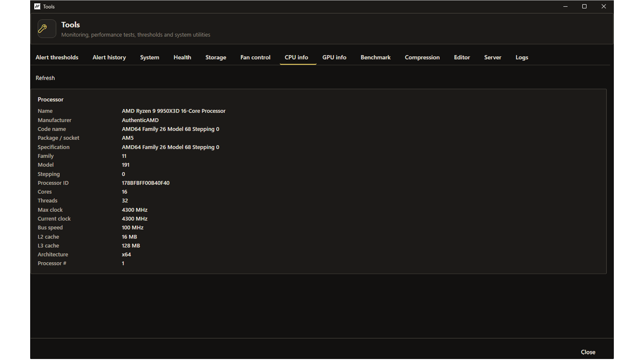This screenshot has width=644, height=362.
Task: Click the large Tools heading text
Action: (70, 25)
